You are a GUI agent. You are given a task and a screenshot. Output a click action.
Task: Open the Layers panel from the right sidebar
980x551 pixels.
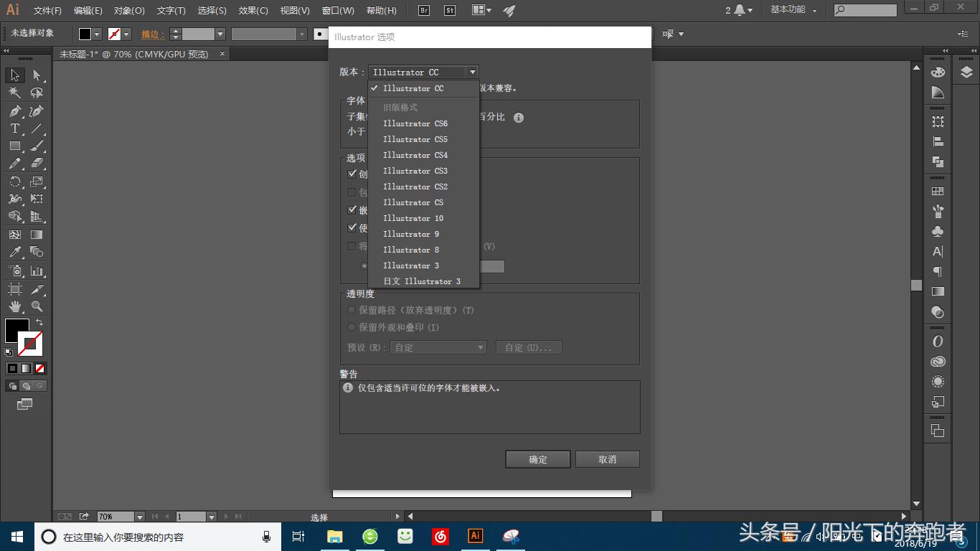[x=965, y=72]
